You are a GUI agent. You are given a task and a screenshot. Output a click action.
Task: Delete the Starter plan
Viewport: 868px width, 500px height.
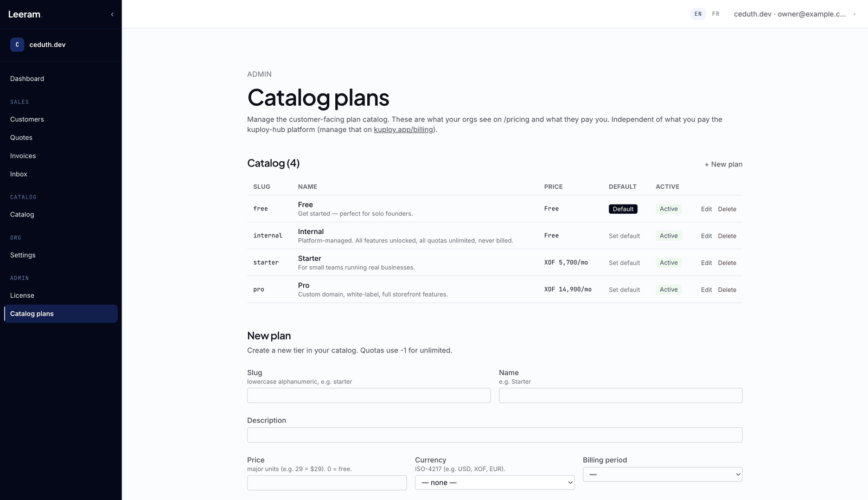tap(727, 263)
